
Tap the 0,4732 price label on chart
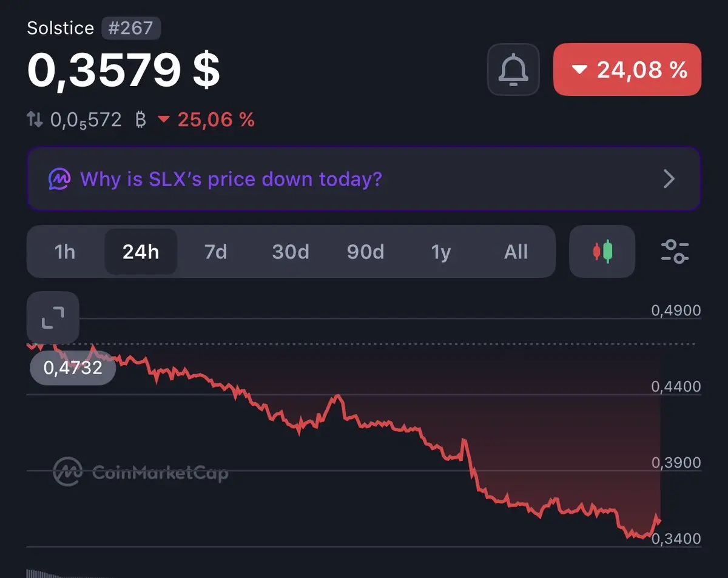[x=72, y=367]
